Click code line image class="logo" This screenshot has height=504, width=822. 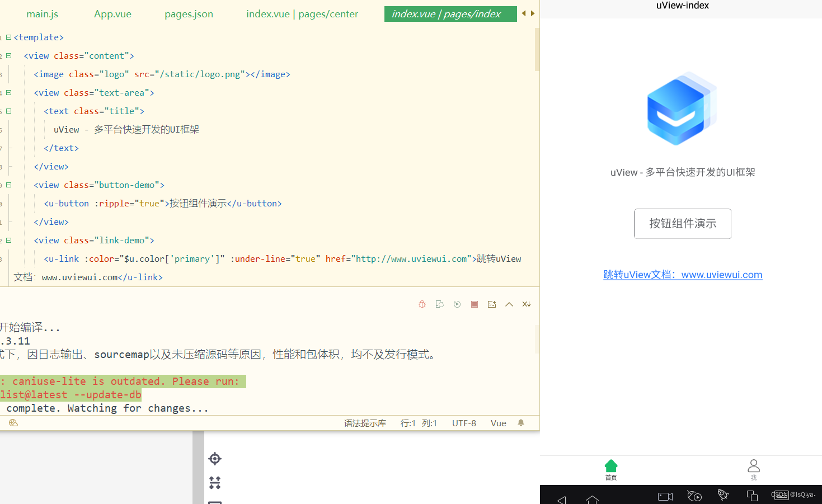click(x=162, y=74)
